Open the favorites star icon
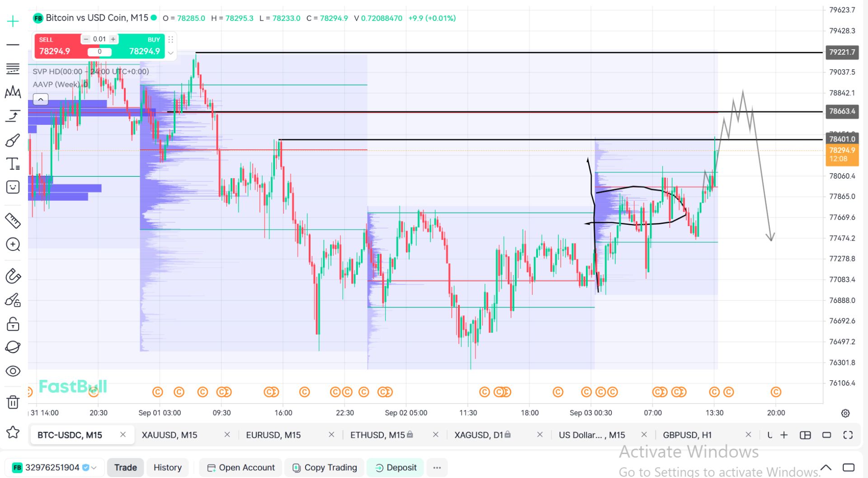The width and height of the screenshot is (868, 478). coord(13,433)
